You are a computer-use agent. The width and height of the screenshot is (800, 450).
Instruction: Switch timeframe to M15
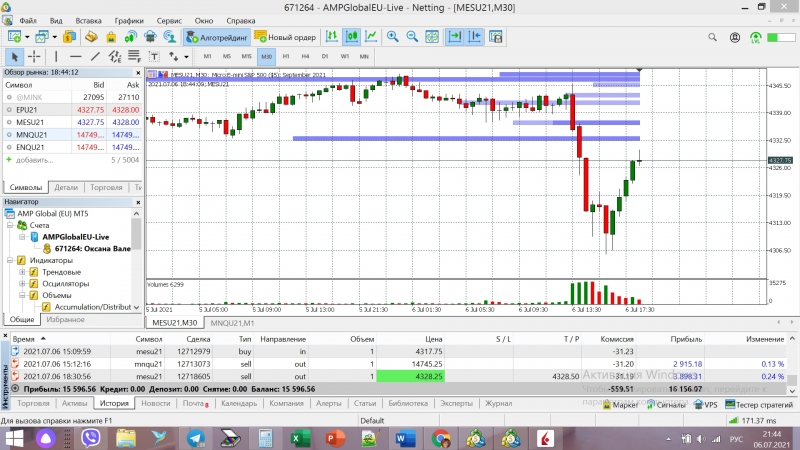pos(246,57)
